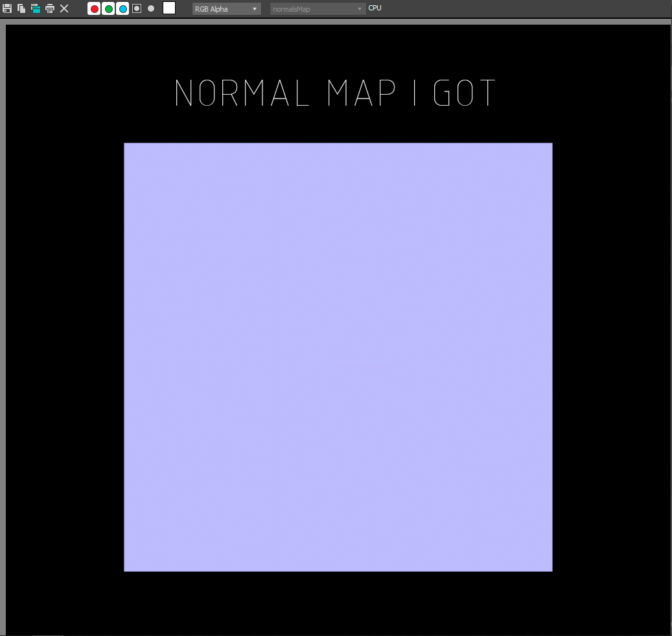
Task: Click the white background color swatch
Action: click(x=168, y=8)
